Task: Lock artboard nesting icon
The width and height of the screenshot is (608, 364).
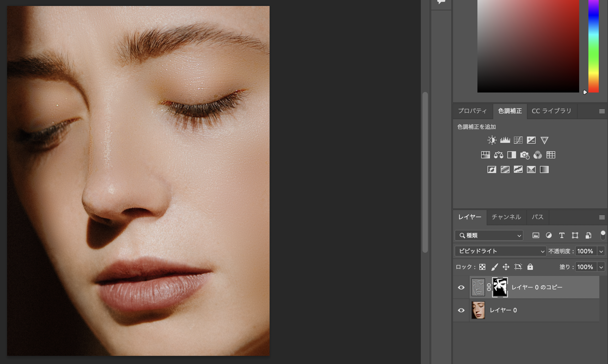Action: pyautogui.click(x=518, y=267)
